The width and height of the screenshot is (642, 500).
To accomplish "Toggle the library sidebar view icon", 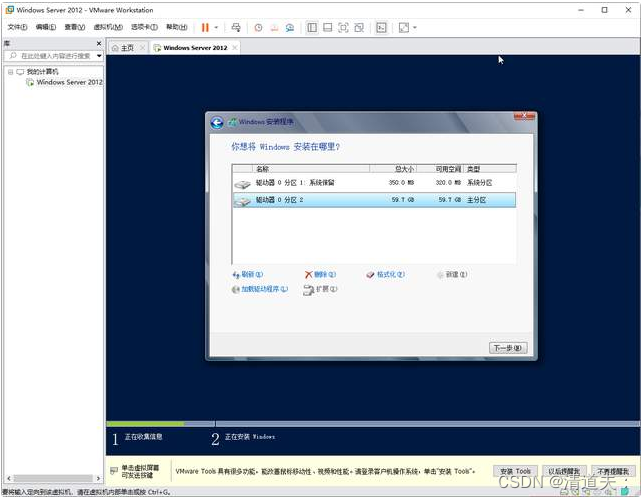I will pos(312,27).
